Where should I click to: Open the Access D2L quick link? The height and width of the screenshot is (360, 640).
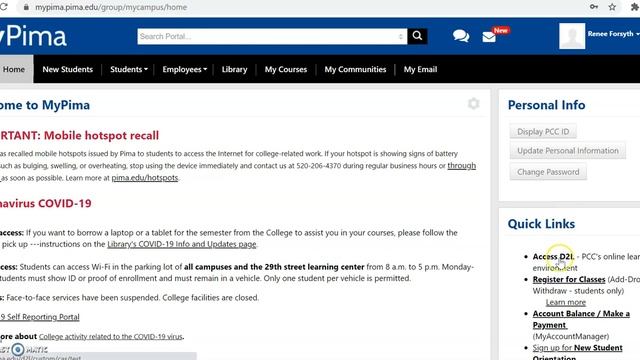click(553, 257)
